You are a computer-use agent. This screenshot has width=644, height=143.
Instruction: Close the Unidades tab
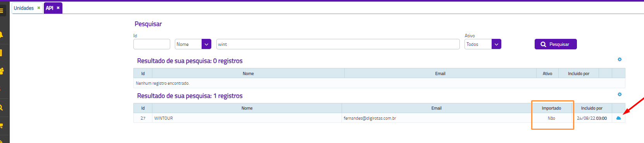(39, 8)
